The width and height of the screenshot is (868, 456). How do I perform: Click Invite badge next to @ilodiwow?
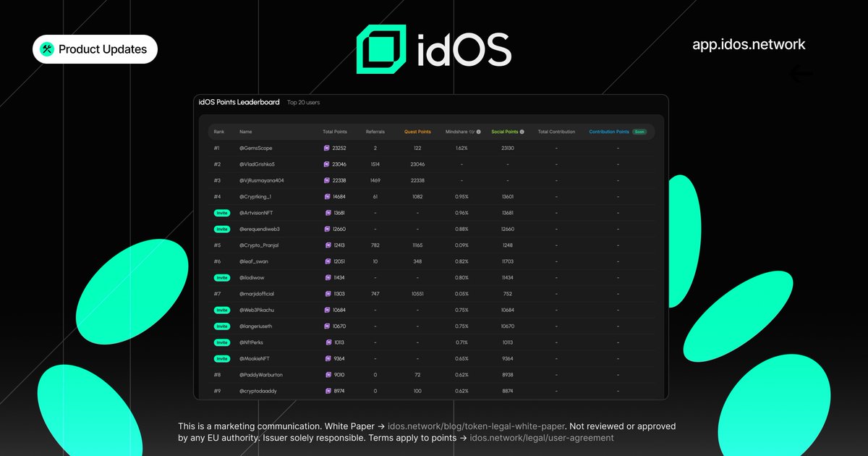(x=221, y=277)
